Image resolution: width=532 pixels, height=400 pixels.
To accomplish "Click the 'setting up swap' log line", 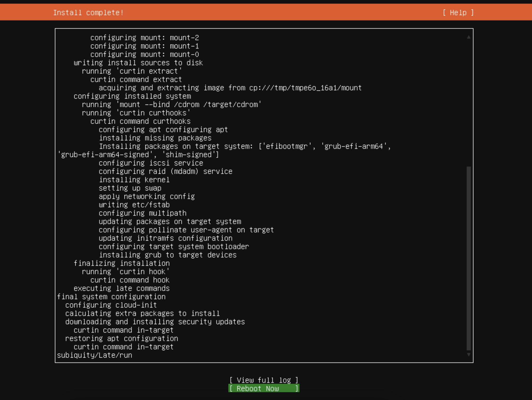I will click(130, 188).
